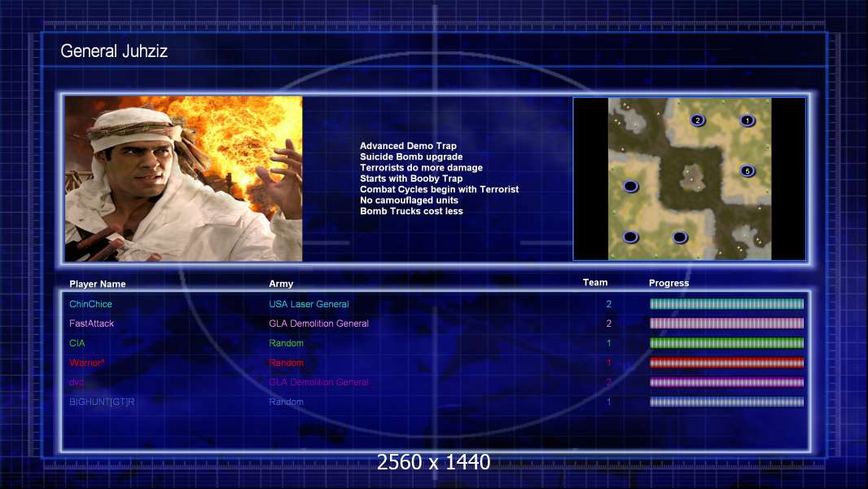Select player name 'dvd'
The image size is (868, 489).
pyautogui.click(x=77, y=382)
